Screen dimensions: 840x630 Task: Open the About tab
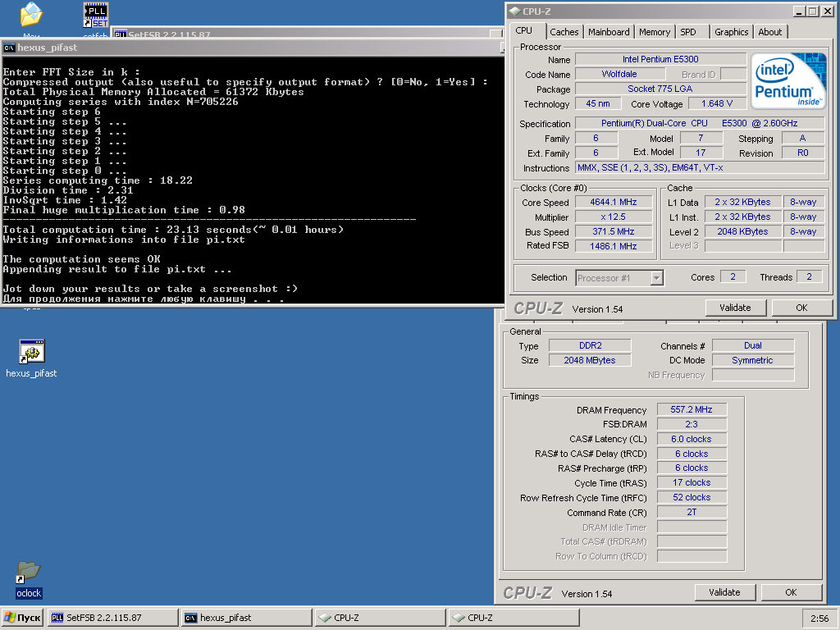(x=769, y=32)
